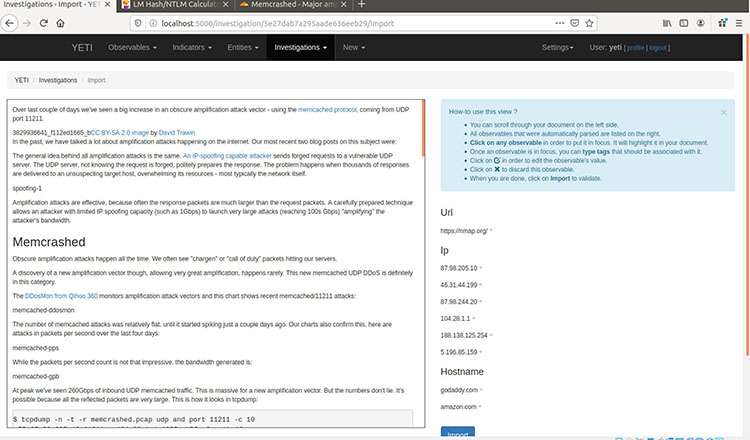Image resolution: width=750 pixels, height=440 pixels.
Task: Open David Trawin link
Action: [x=177, y=132]
